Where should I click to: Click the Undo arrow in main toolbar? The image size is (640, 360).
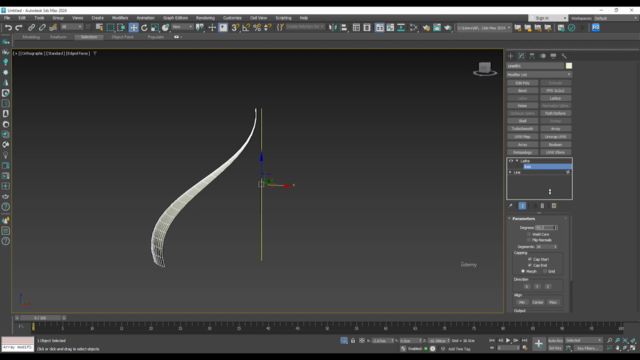pyautogui.click(x=8, y=28)
